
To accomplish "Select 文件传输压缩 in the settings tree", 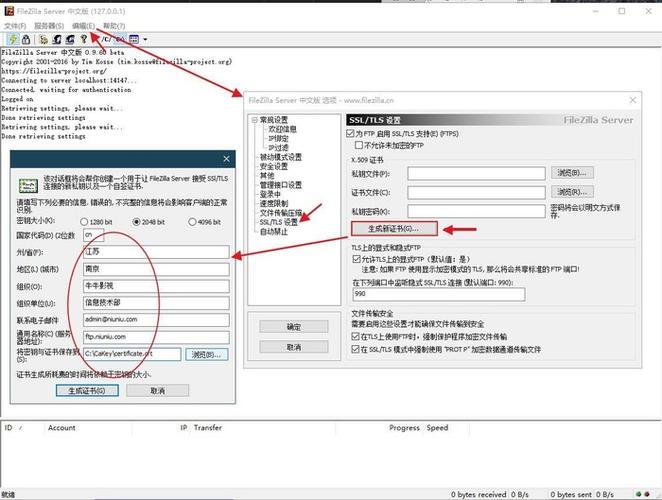I will click(281, 213).
